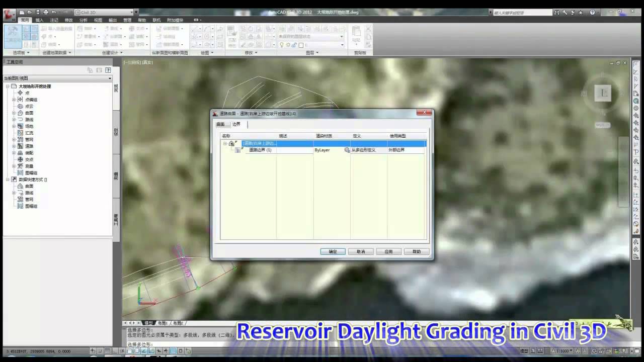Open the 修改 ribbon tab
The image size is (644, 362).
[x=68, y=20]
